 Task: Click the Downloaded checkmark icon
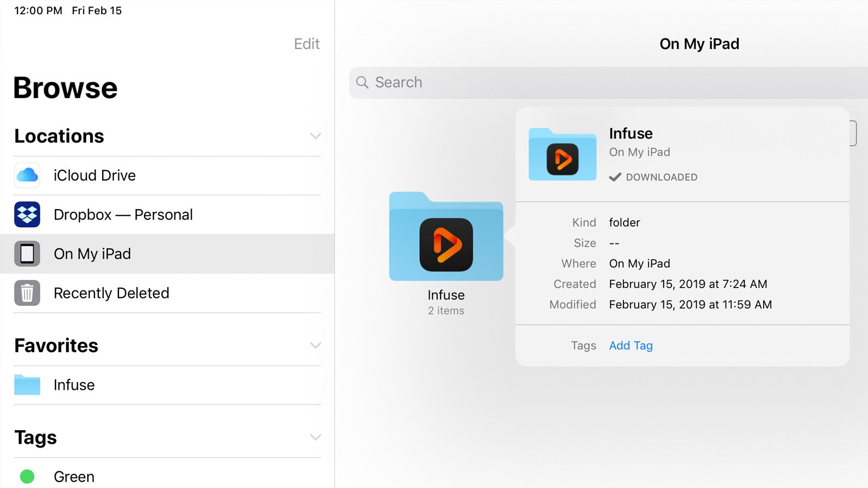(x=615, y=177)
